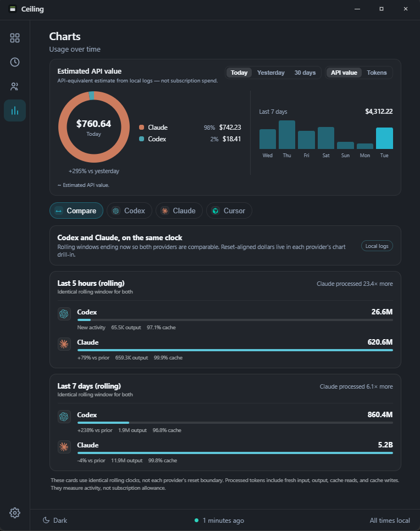Image resolution: width=420 pixels, height=531 pixels.
Task: Click the $4,312.22 seven-day total
Action: [x=379, y=112]
